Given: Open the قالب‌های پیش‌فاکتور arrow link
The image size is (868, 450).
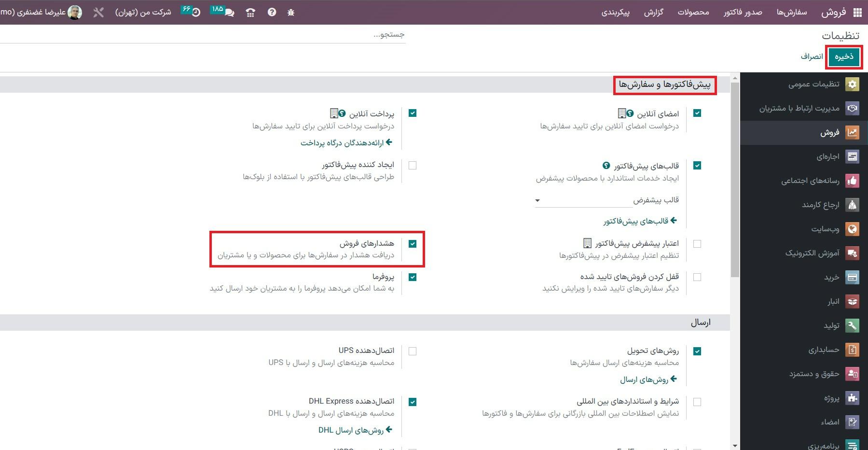Looking at the screenshot, I should (640, 221).
